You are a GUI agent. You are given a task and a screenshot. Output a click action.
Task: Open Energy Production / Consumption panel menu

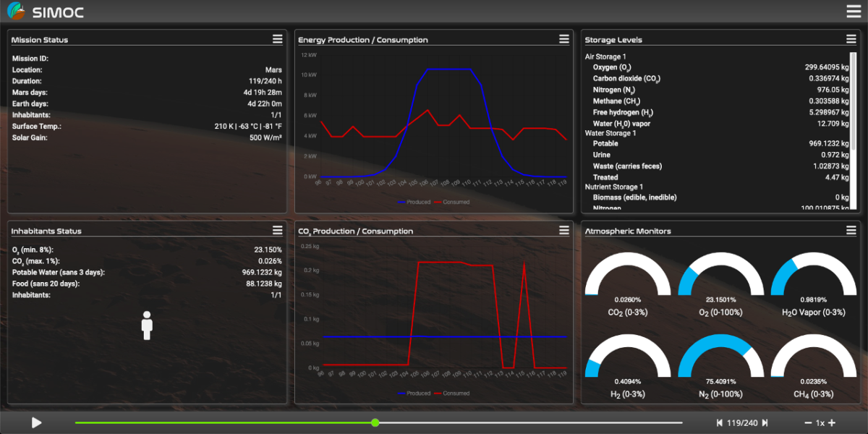coord(563,39)
